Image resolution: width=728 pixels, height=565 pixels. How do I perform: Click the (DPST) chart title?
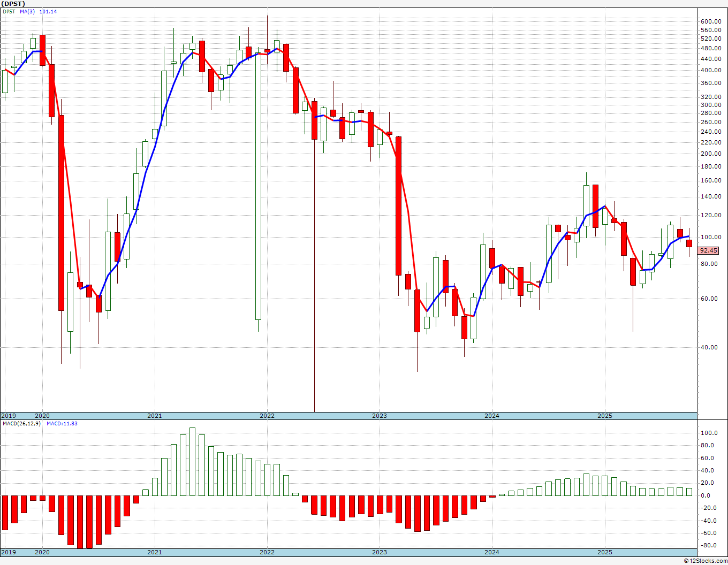[x=13, y=4]
